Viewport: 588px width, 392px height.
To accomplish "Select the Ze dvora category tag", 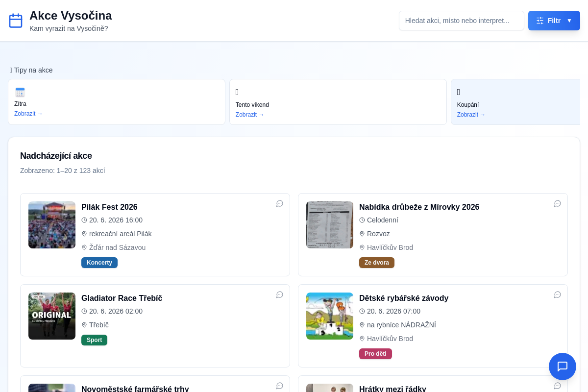I will pos(377,263).
